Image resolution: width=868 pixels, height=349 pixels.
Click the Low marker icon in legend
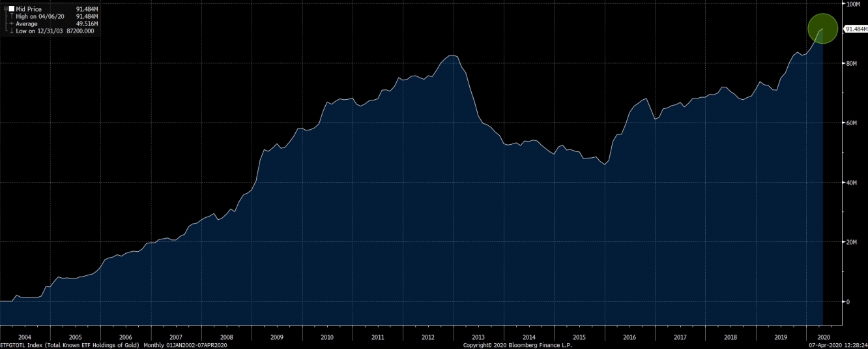pos(10,31)
